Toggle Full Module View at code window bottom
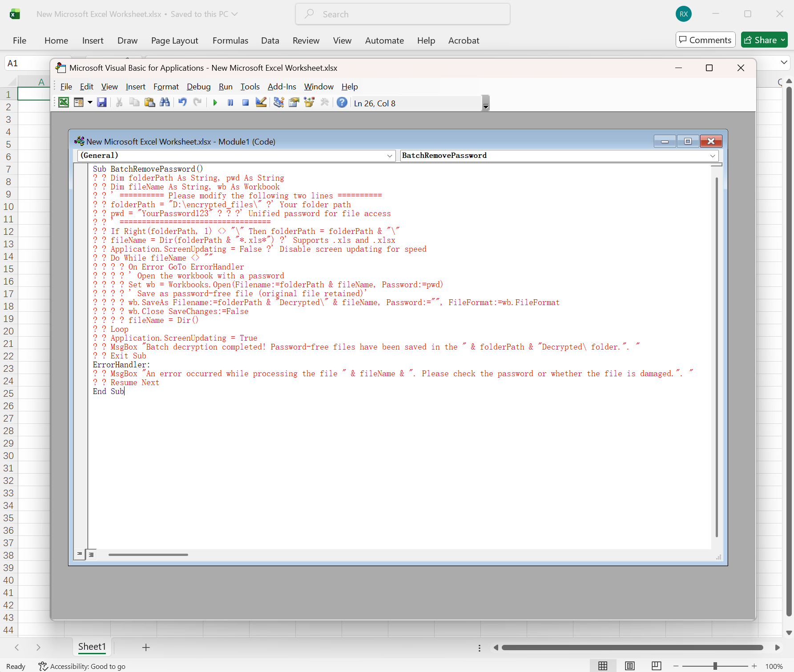 (x=91, y=554)
